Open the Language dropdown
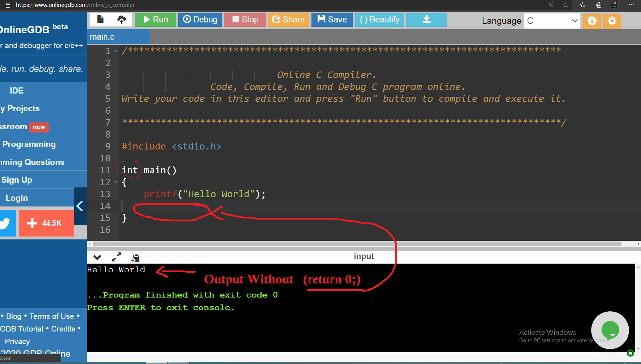Screen dimensions: 641x364 [552, 21]
